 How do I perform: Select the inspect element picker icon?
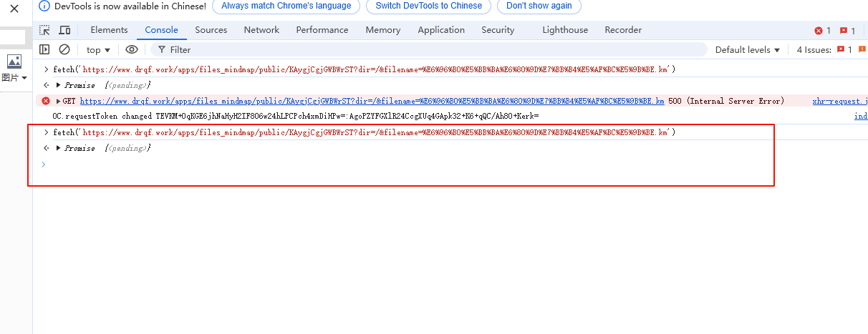[x=45, y=30]
